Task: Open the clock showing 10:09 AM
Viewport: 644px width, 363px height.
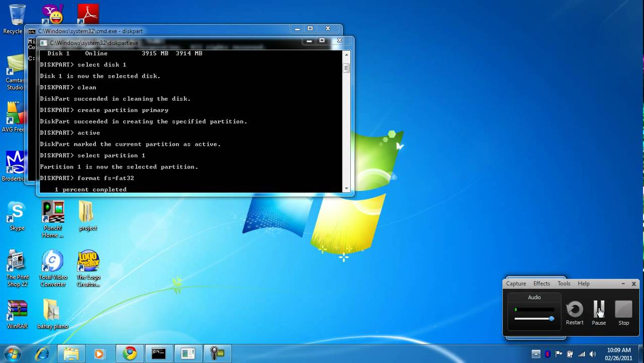Action: (619, 354)
